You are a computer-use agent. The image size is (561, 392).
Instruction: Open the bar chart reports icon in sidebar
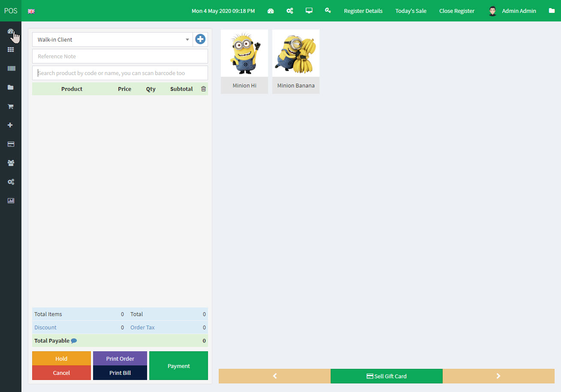pos(11,201)
